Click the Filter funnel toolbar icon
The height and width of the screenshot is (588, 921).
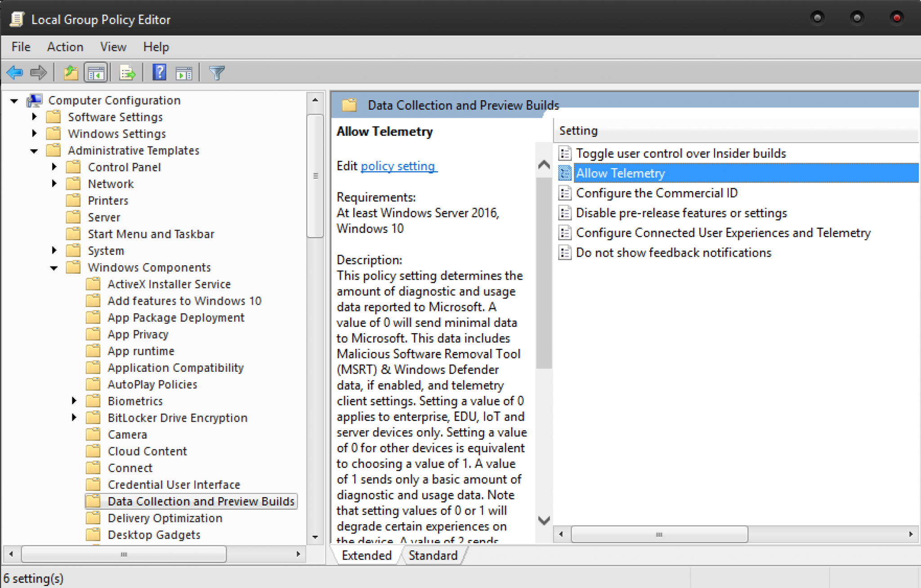[x=217, y=72]
